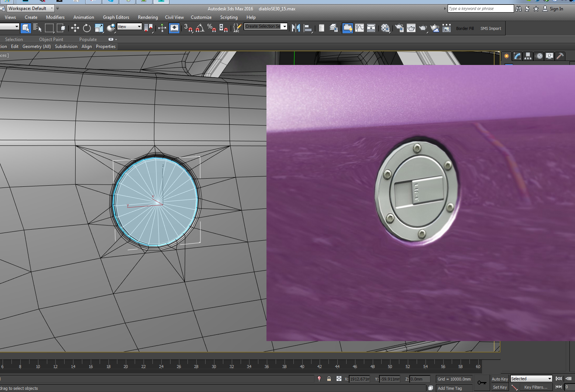Screen dimensions: 575x392
Task: Open Render Setup icon
Action: [399, 28]
